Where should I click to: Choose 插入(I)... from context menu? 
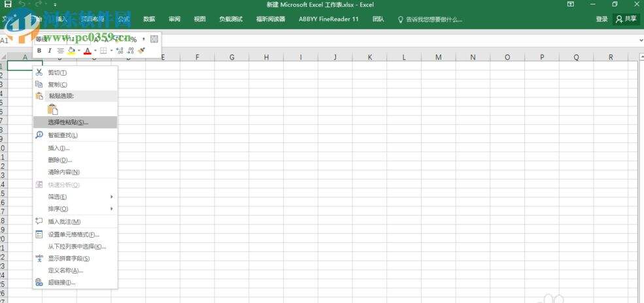click(75, 148)
